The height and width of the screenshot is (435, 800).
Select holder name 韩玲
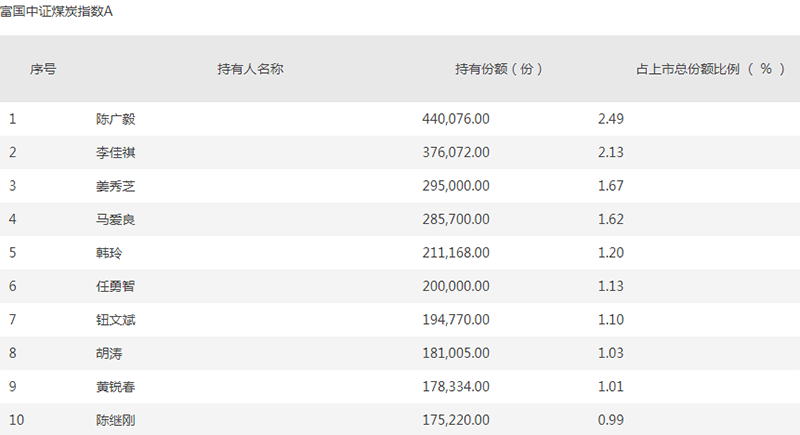109,253
